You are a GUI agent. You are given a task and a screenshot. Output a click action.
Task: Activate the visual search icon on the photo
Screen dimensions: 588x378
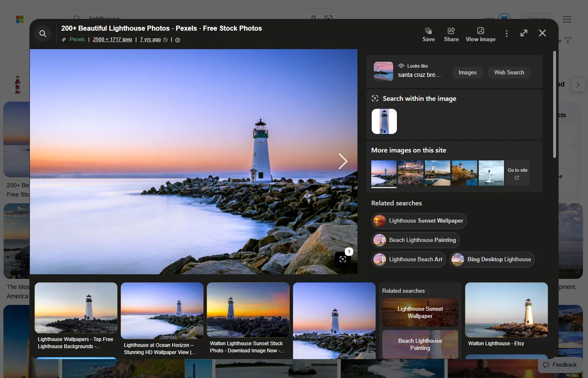point(343,259)
